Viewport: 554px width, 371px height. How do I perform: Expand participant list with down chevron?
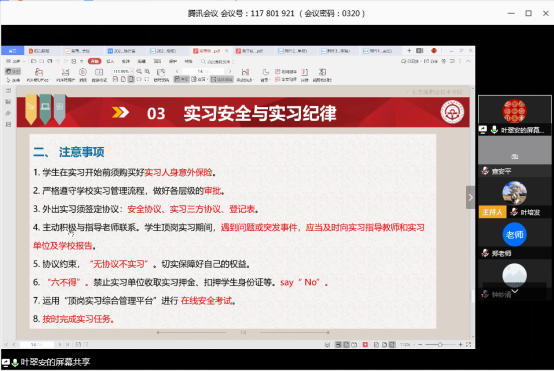[x=514, y=291]
